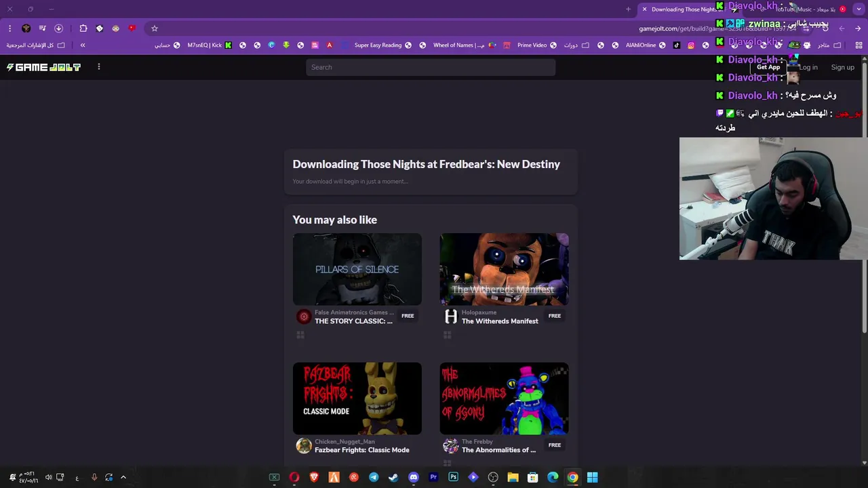Open the Instagram bookmark icon
Viewport: 868px width, 488px height.
pos(691,45)
